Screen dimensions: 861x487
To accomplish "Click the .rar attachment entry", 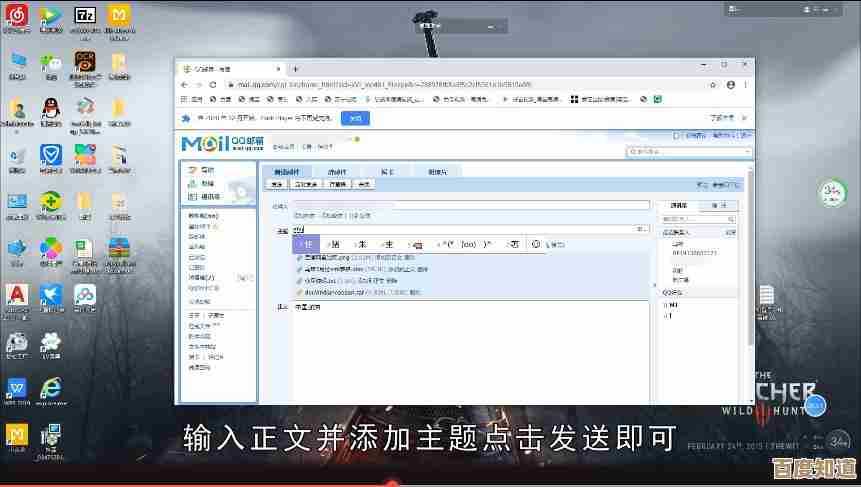I will (358, 292).
